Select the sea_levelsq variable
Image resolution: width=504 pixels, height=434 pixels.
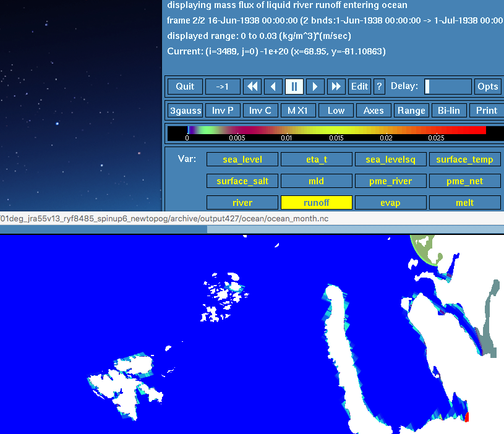391,160
